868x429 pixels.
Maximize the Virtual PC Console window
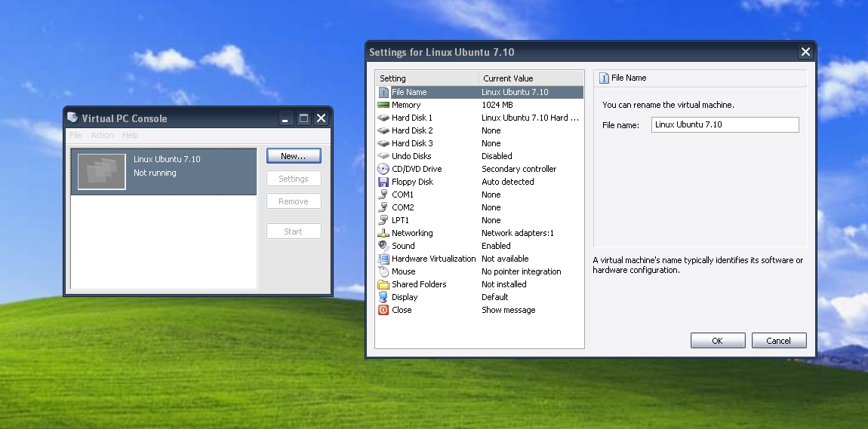click(x=303, y=118)
